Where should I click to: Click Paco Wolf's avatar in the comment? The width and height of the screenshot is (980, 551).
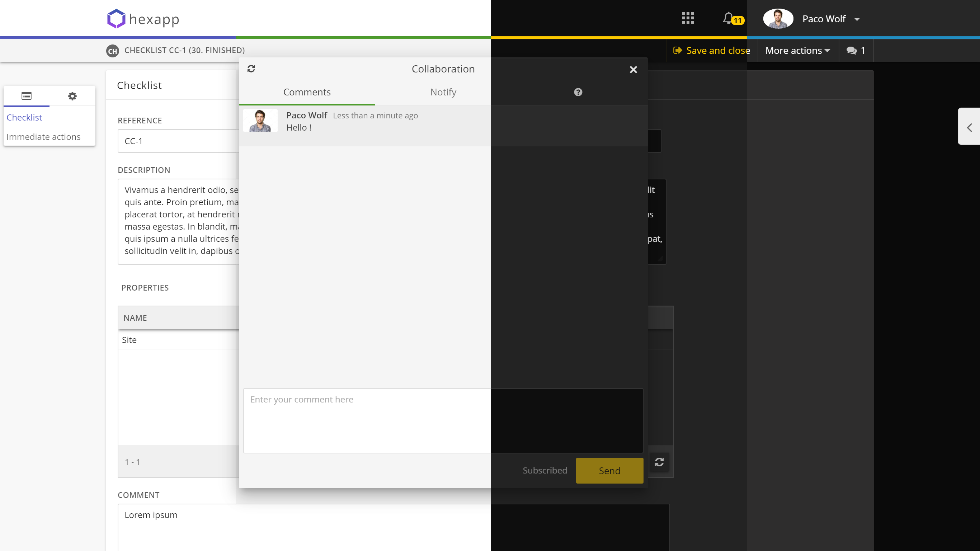[260, 121]
